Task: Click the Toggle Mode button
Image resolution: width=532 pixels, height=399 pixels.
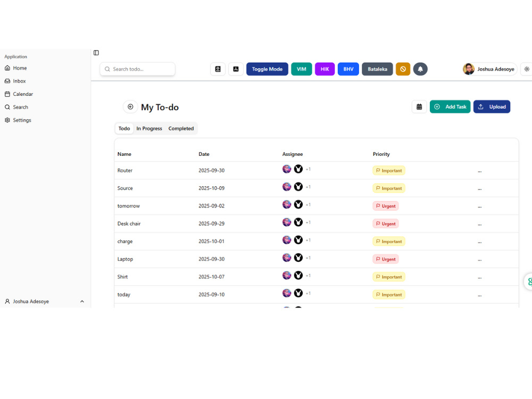Action: (267, 69)
